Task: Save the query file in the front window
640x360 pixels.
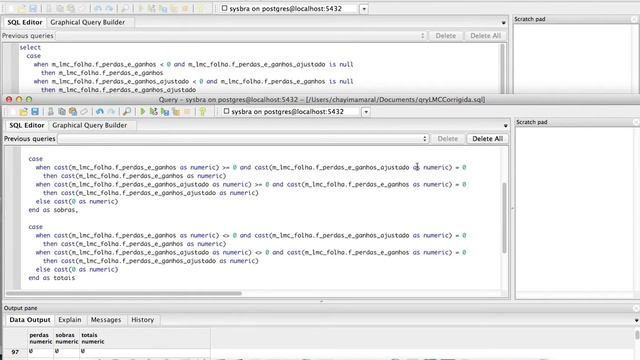Action: [x=35, y=111]
